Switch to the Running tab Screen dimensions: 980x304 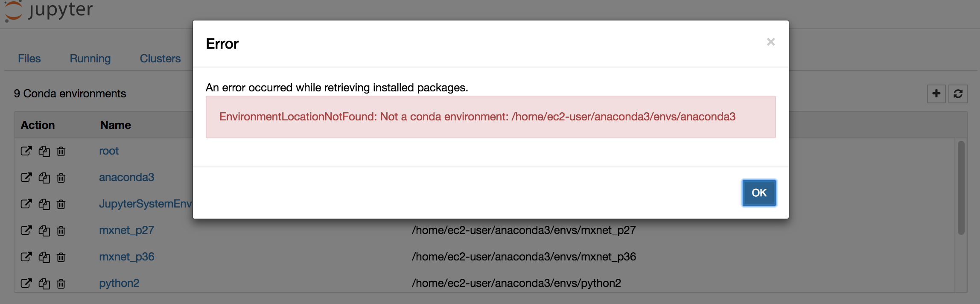pyautogui.click(x=90, y=58)
